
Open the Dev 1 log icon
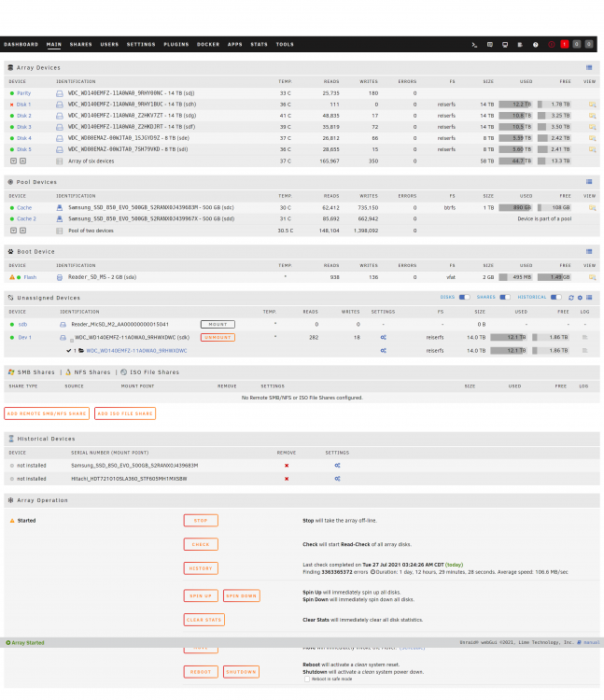click(584, 338)
